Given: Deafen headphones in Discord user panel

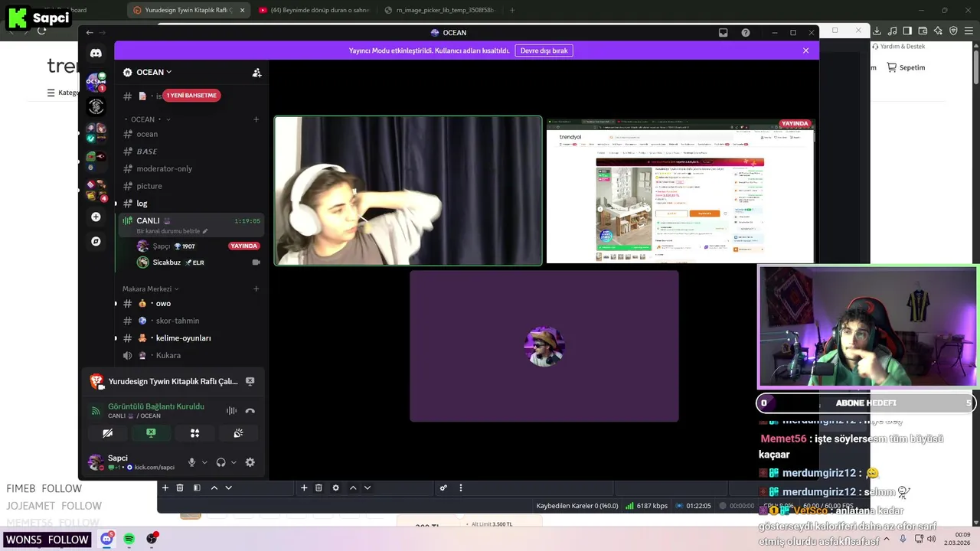Looking at the screenshot, I should tap(220, 462).
